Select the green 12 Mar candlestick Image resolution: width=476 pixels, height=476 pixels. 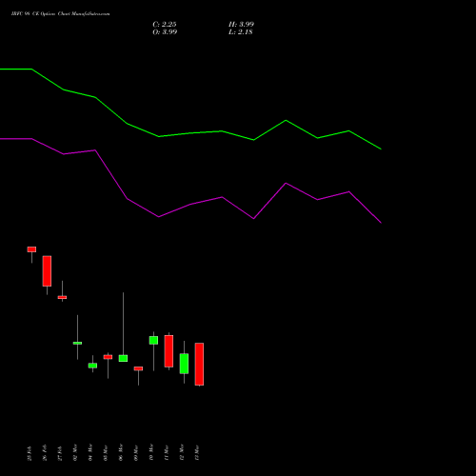[x=184, y=364]
